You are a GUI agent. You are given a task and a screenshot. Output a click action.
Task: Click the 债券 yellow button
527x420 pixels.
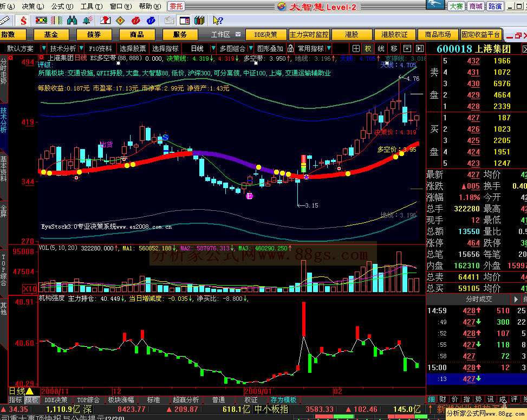(x=94, y=35)
